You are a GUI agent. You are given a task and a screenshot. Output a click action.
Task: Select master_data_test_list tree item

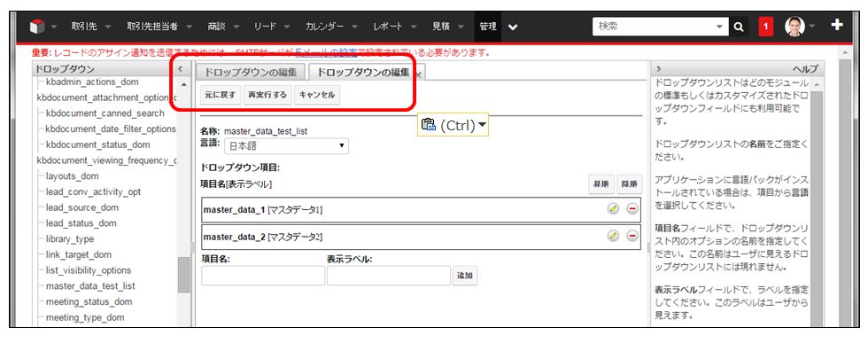(x=90, y=286)
